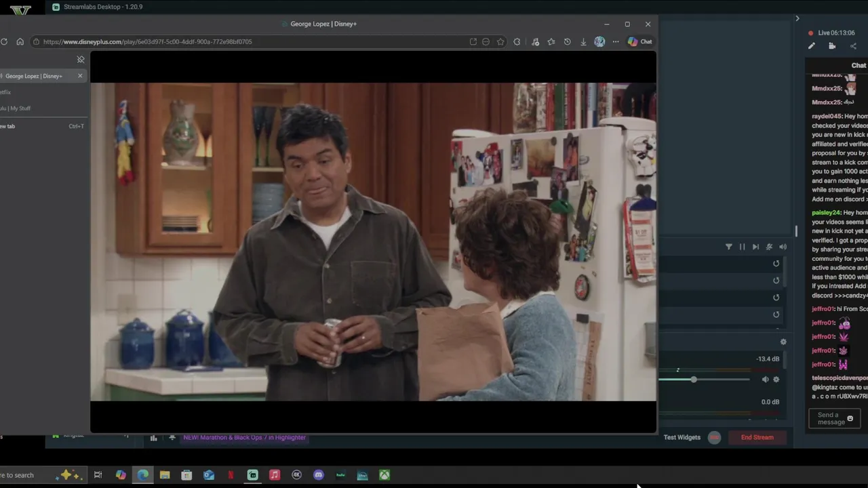Screen dimensions: 868x488
Task: Open settings for -13.4 dB audio source
Action: (x=776, y=380)
